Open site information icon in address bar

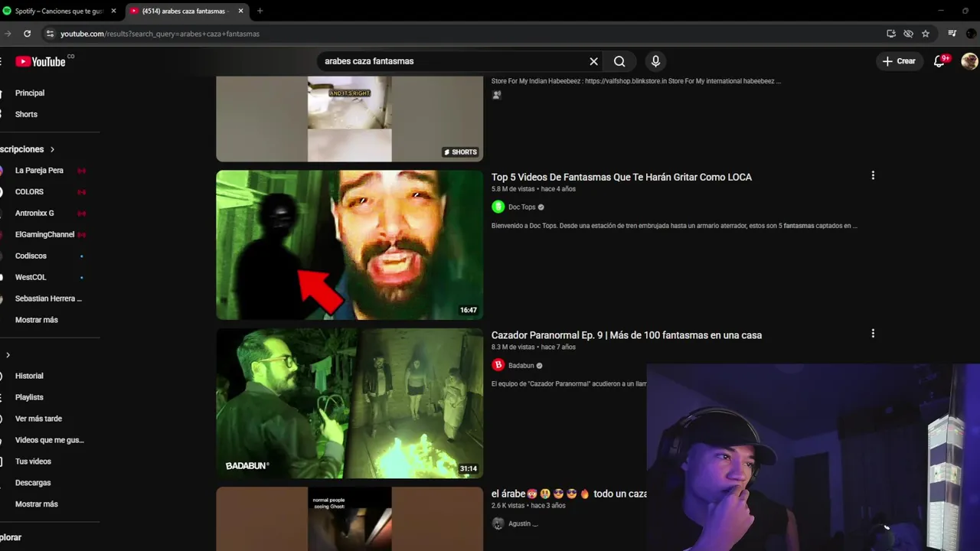[x=50, y=34]
